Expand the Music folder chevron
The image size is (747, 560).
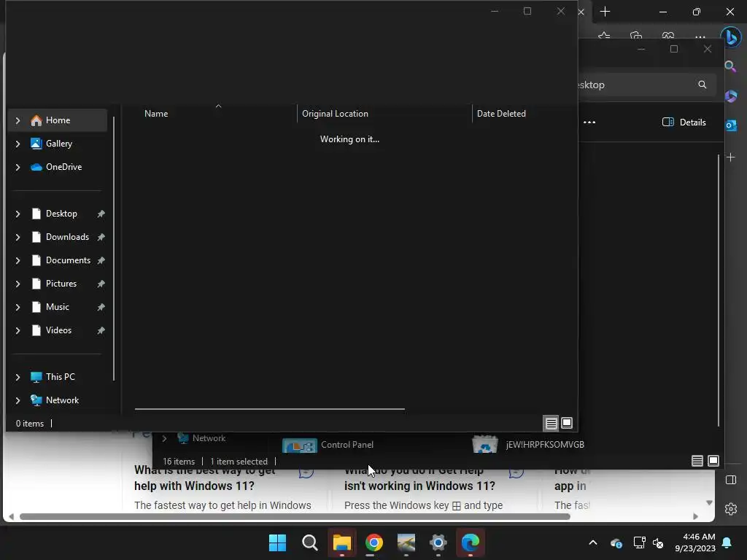click(18, 307)
